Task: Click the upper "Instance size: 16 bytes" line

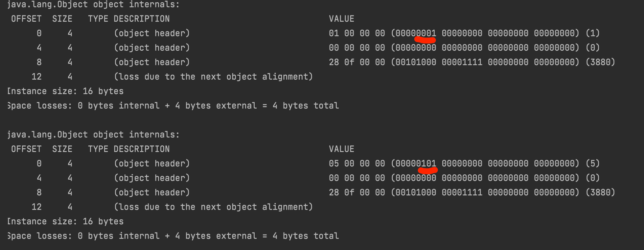Action: (65, 91)
